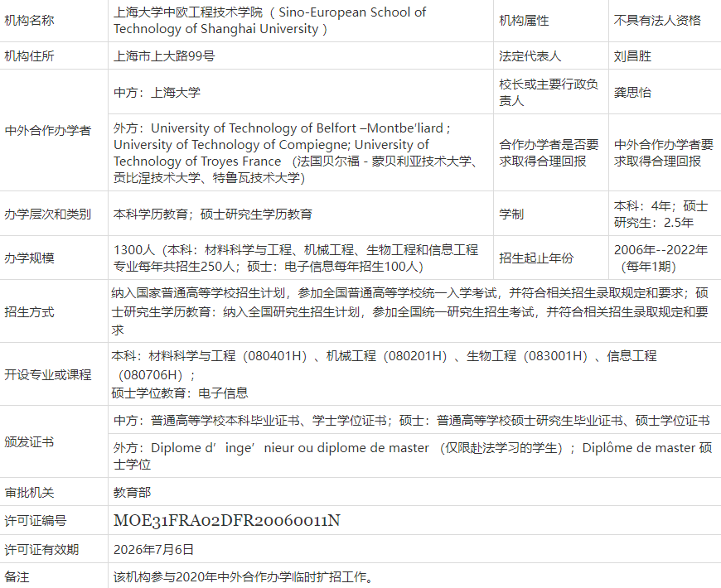The image size is (721, 588).
Task: Click the 中方：普通高等学校本科毕业证书 certificate text
Action: (412, 421)
